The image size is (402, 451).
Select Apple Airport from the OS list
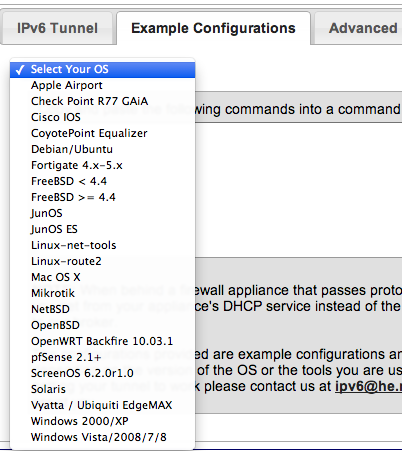click(102, 85)
